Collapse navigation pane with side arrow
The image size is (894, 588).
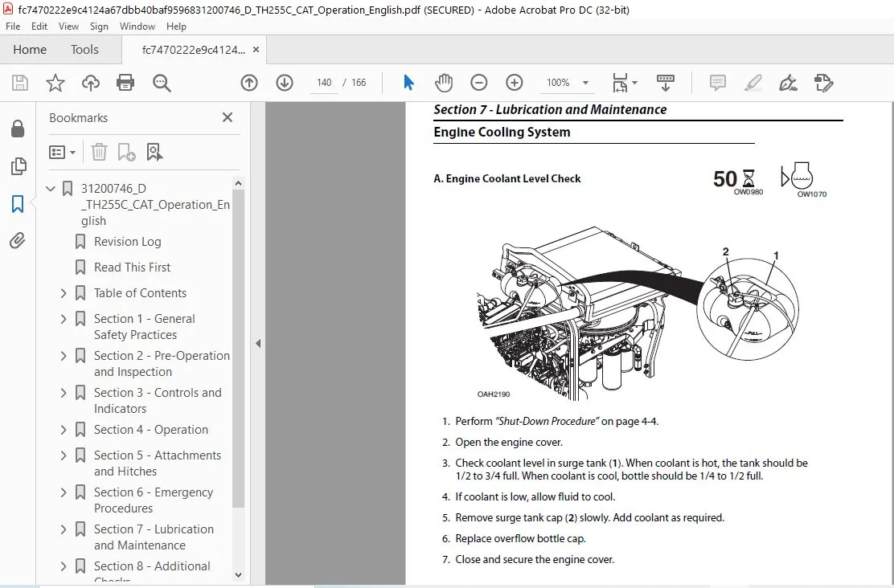(x=258, y=344)
